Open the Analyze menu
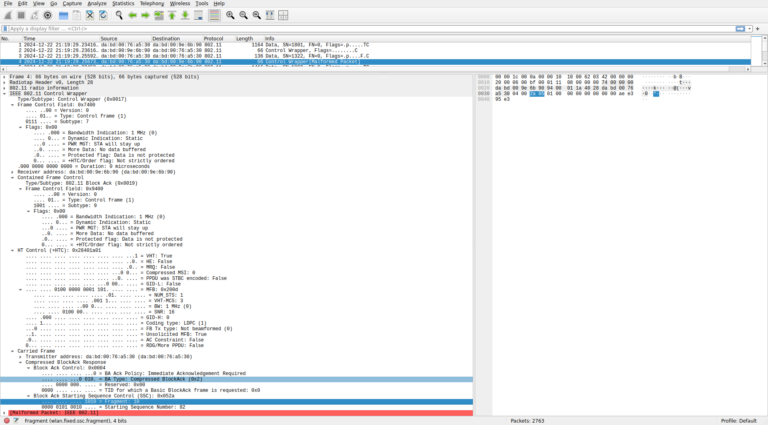Screen dimensions: 768x425 point(97,3)
